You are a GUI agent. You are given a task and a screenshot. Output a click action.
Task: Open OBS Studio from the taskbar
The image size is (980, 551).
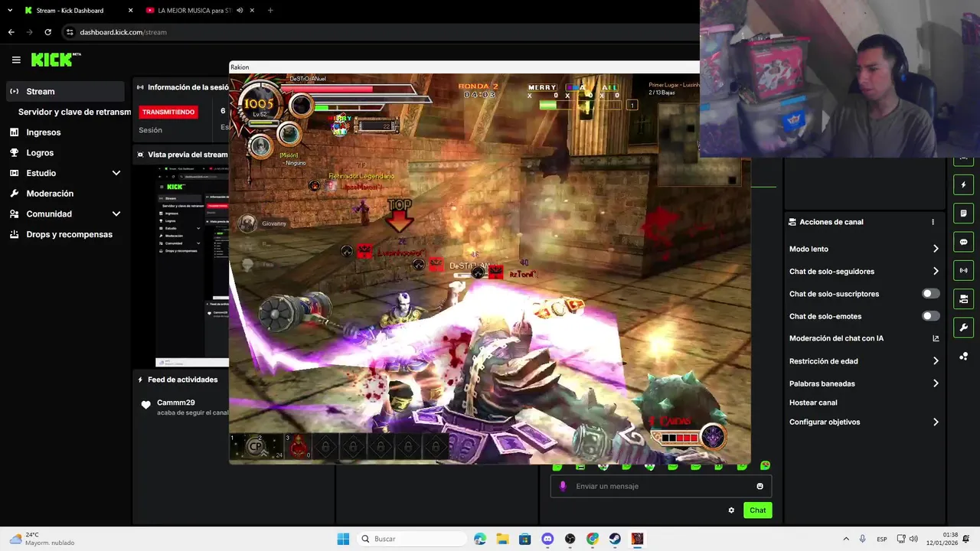tap(570, 539)
